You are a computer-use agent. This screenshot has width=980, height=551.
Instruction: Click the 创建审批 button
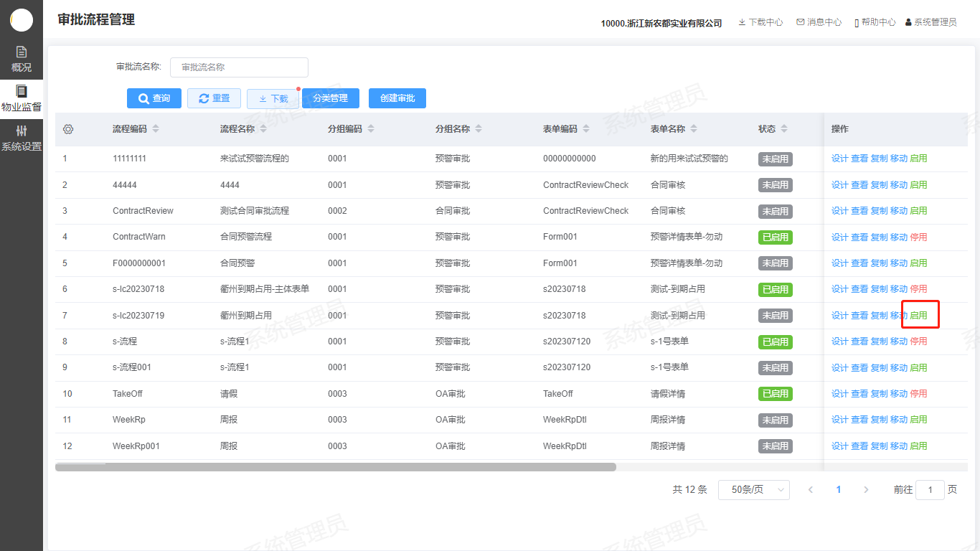click(x=397, y=98)
